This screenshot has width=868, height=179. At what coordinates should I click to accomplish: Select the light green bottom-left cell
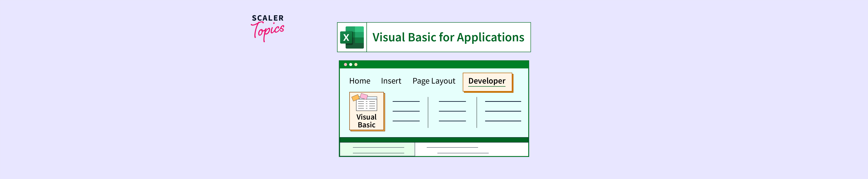[x=377, y=150]
